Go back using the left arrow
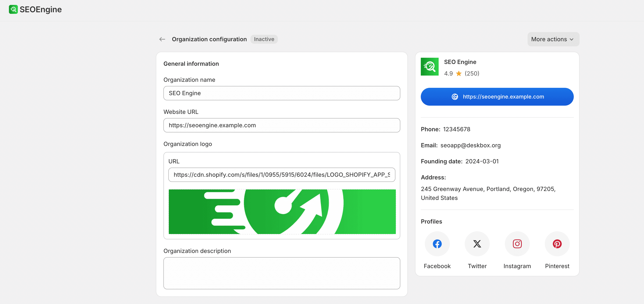644x304 pixels. [x=162, y=39]
